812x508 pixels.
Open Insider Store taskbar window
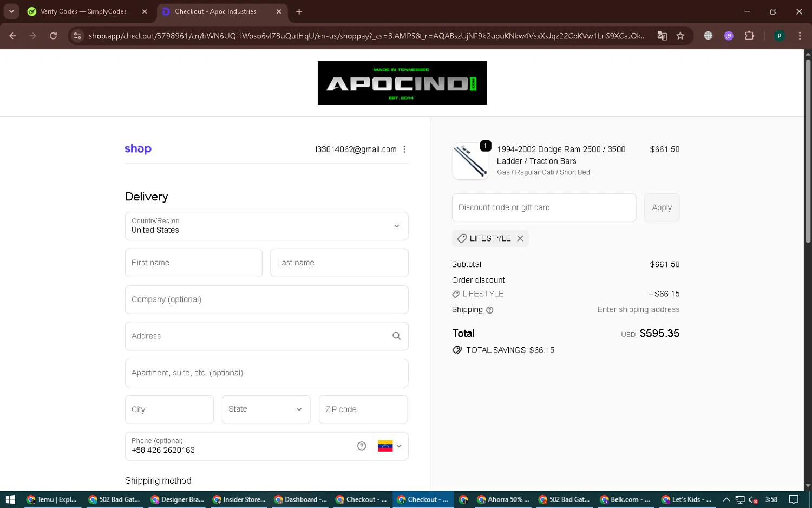coord(239,499)
